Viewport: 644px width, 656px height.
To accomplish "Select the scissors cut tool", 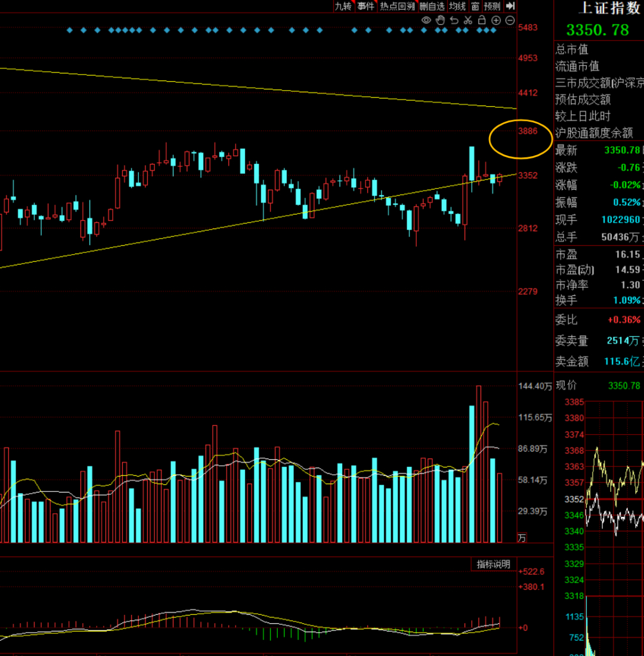I will click(468, 20).
